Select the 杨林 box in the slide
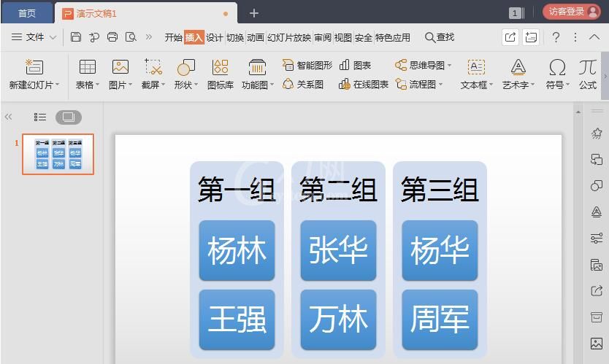The height and width of the screenshot is (364, 609). pyautogui.click(x=237, y=251)
